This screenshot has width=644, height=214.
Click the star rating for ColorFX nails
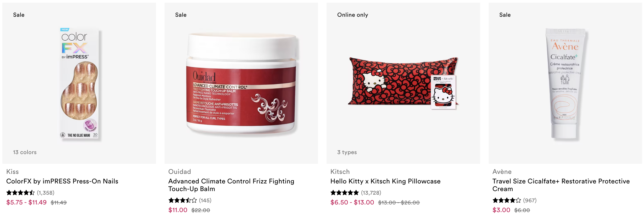20,193
